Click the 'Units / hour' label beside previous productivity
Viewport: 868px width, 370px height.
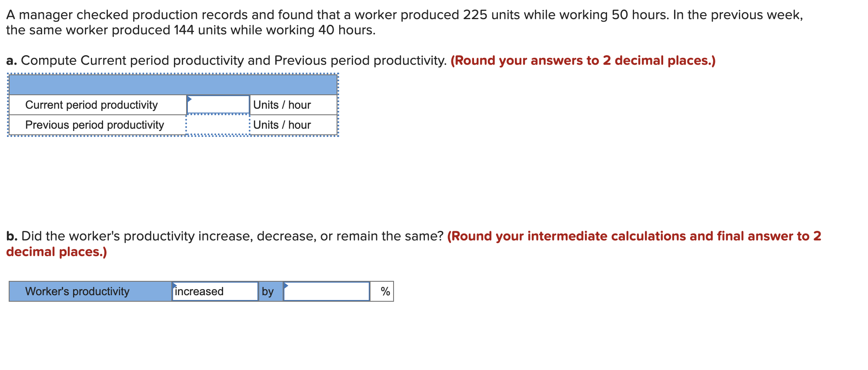[x=282, y=125]
